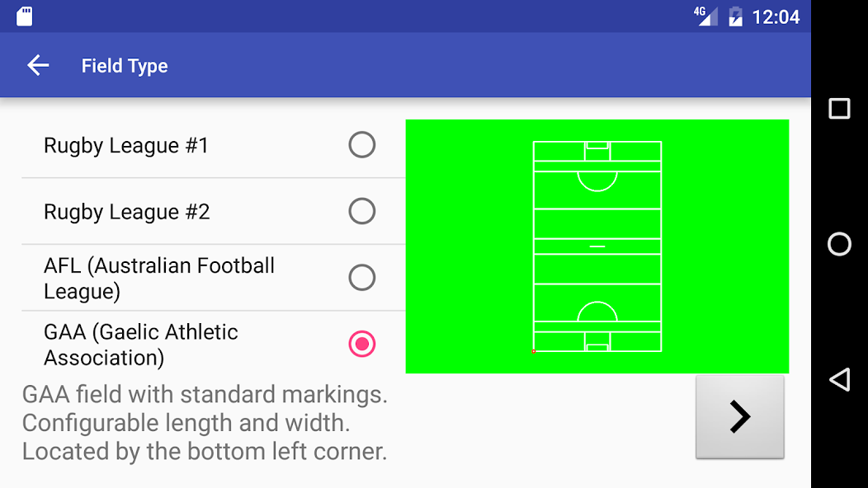Select Rugby League #2 radio button

362,211
